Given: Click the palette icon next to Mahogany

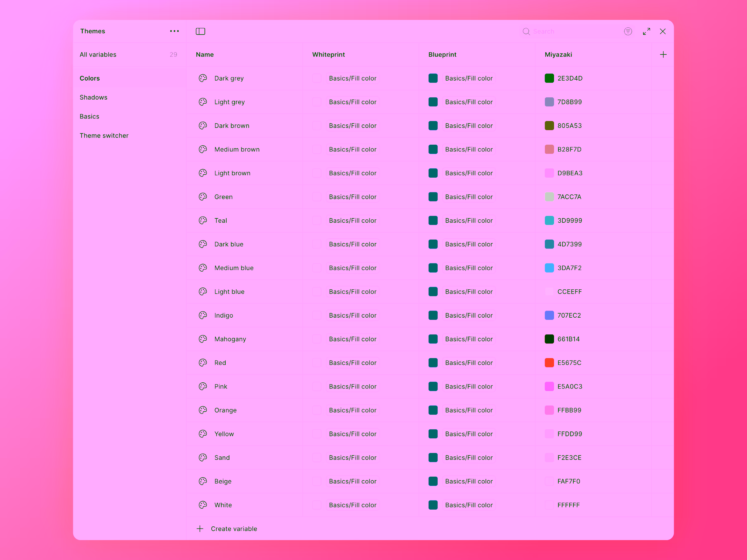Looking at the screenshot, I should click(x=203, y=339).
